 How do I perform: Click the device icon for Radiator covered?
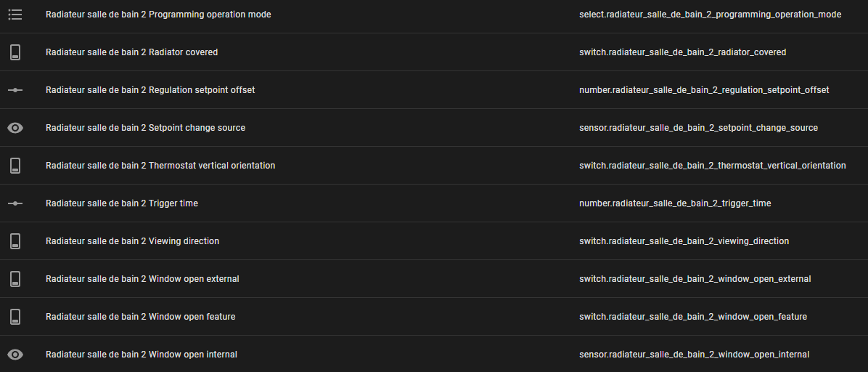[15, 52]
